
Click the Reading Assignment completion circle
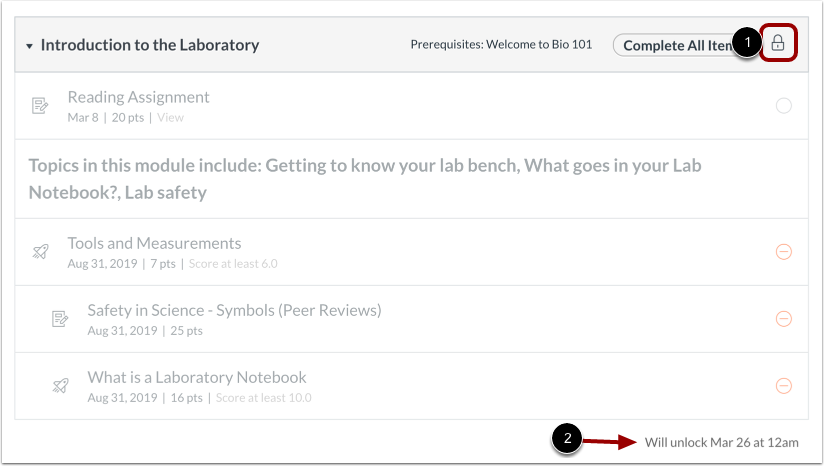(x=784, y=106)
